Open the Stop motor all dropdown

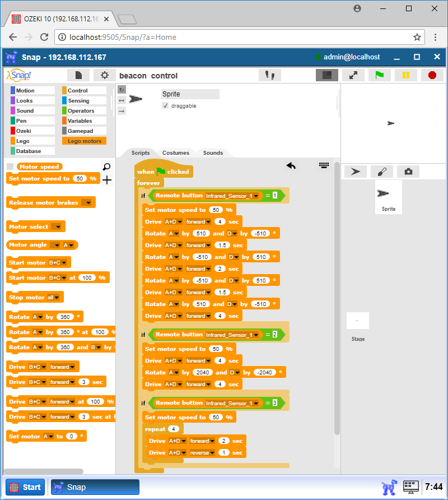[53, 298]
